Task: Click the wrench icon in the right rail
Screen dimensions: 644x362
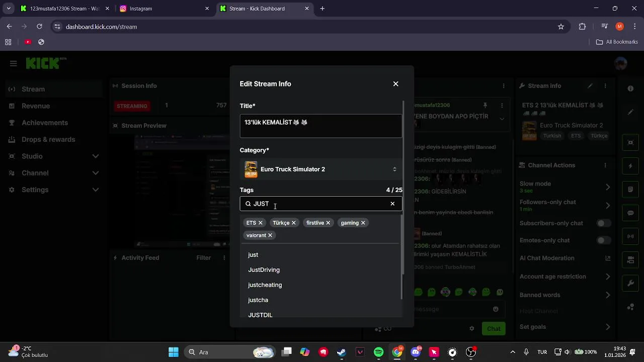Action: coord(630,284)
